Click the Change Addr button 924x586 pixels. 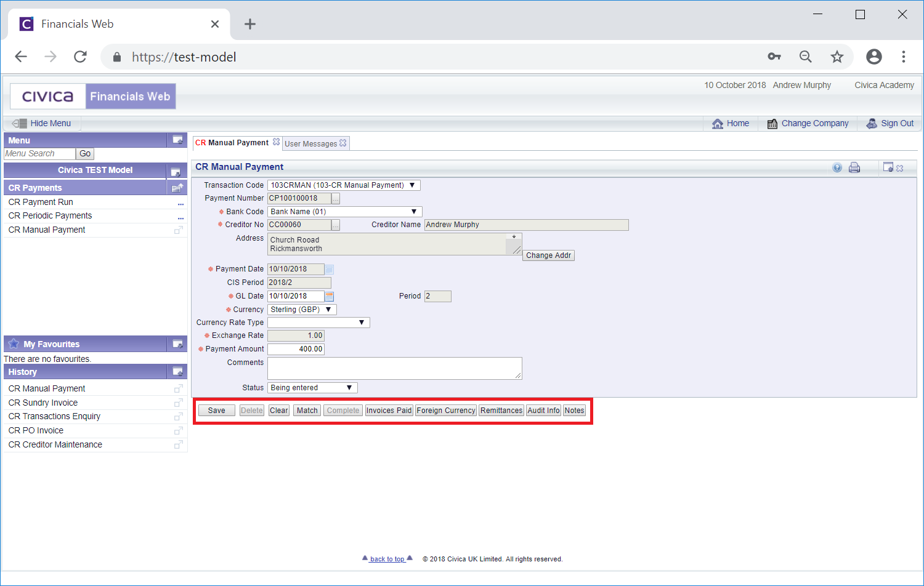click(548, 255)
